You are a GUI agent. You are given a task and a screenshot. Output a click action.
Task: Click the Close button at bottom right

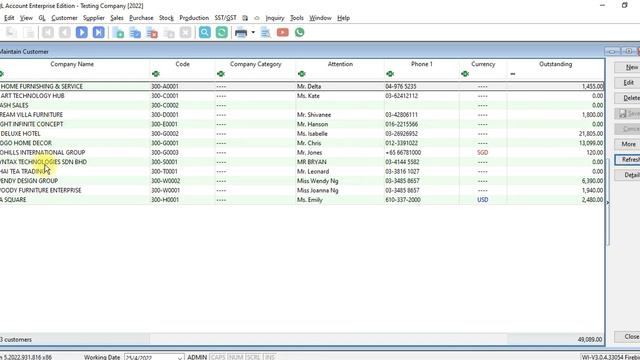click(628, 337)
